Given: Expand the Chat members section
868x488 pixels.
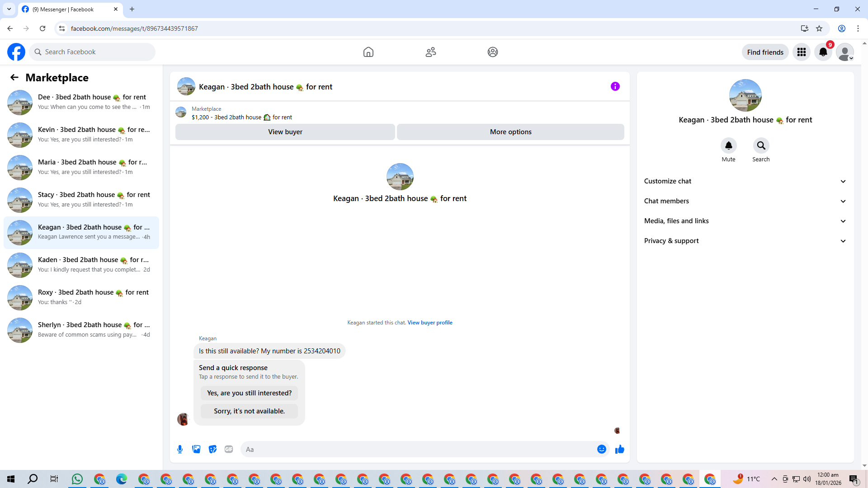Looking at the screenshot, I should click(745, 201).
